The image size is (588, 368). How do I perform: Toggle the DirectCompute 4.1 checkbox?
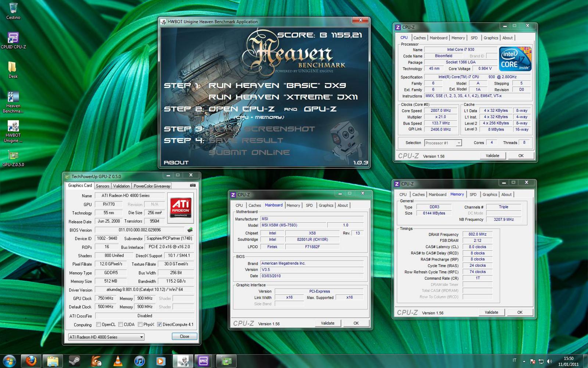[159, 325]
